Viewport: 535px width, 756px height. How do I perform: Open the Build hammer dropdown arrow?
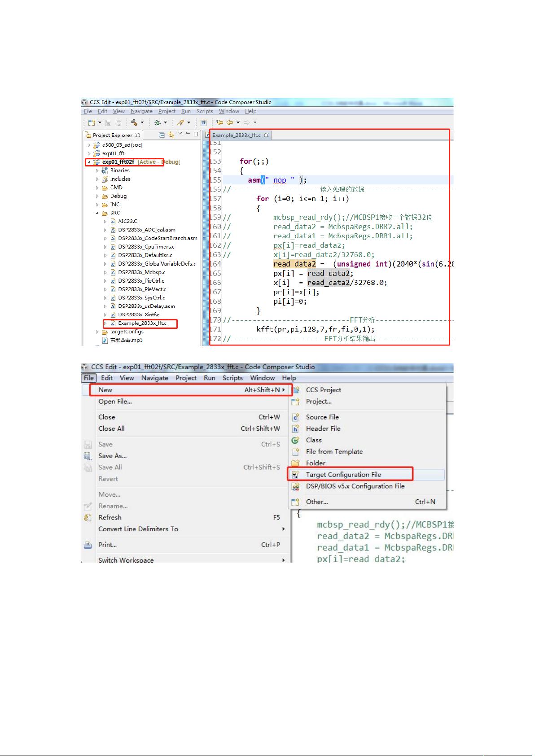pyautogui.click(x=142, y=122)
